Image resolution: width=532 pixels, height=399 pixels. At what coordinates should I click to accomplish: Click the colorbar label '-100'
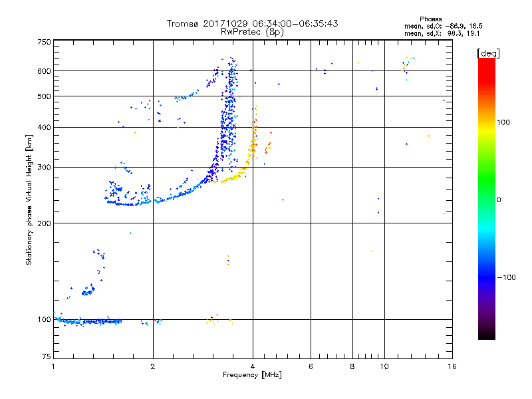click(x=506, y=277)
